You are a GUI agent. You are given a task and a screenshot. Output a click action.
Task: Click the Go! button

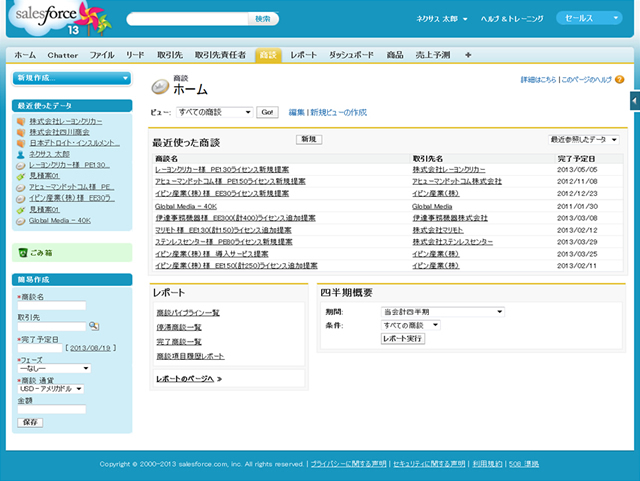tap(267, 112)
